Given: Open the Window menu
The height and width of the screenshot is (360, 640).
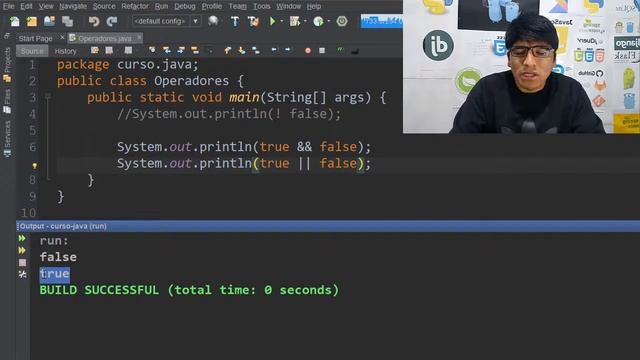Looking at the screenshot, I should point(288,6).
